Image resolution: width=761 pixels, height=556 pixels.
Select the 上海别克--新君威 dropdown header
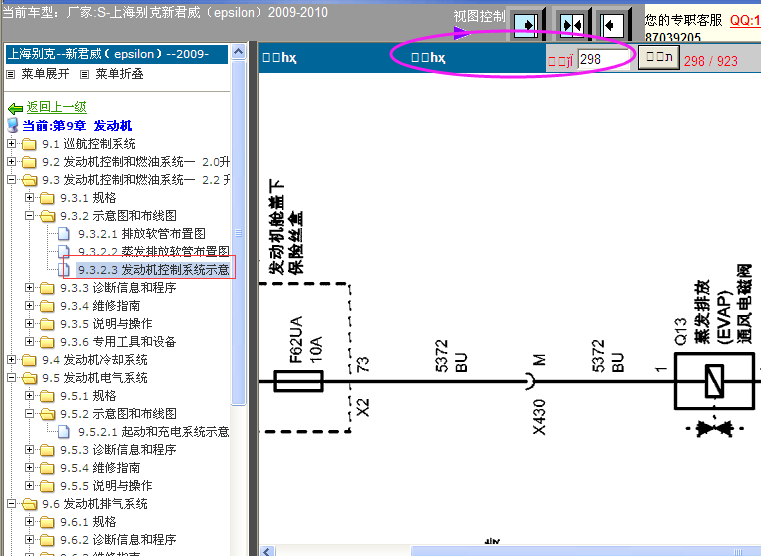tap(117, 54)
